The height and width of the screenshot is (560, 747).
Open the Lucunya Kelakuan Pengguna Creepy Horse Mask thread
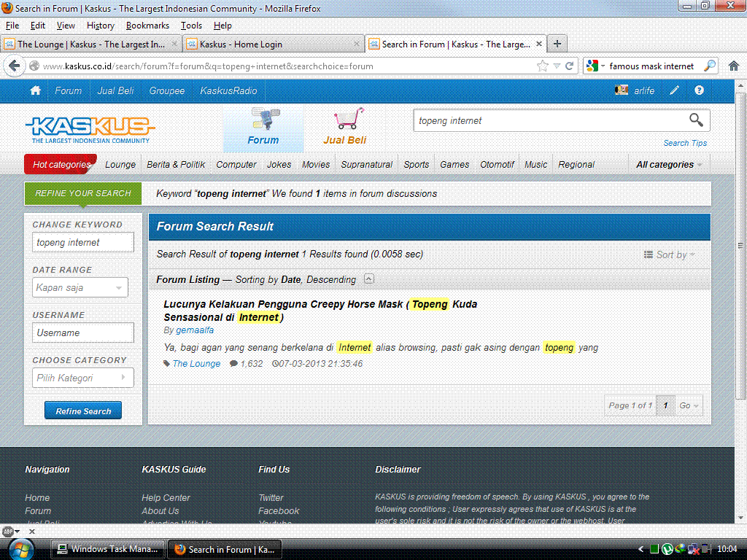tap(320, 311)
